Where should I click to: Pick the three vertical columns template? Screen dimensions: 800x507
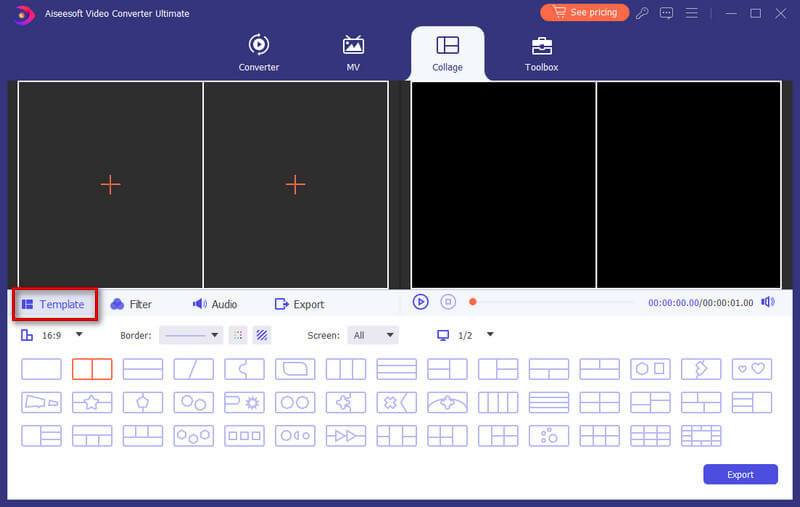pos(346,369)
